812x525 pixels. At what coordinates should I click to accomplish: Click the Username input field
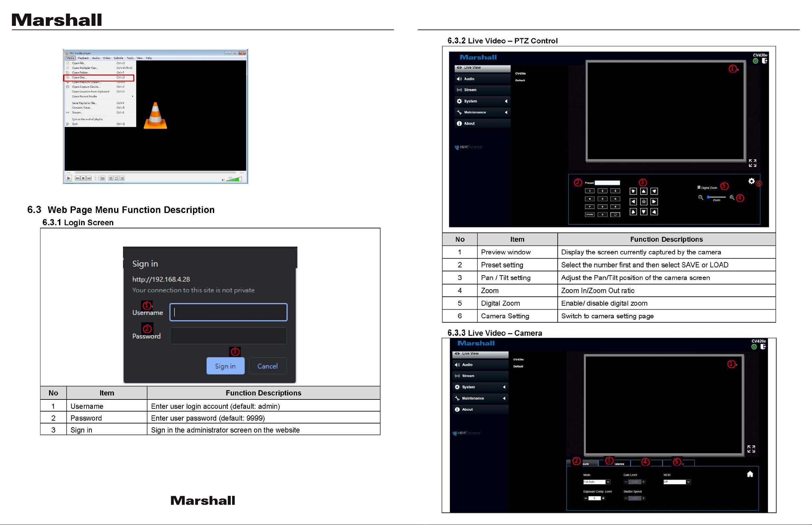coord(228,312)
